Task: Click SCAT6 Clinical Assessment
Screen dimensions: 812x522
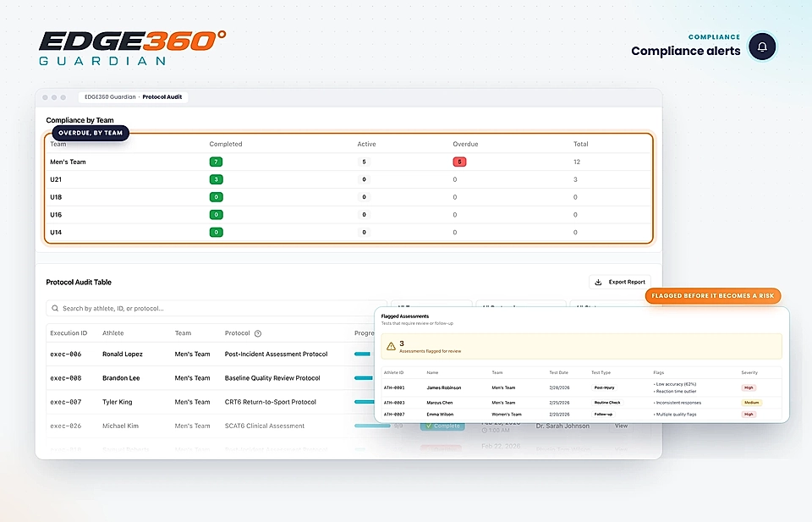Action: (265, 426)
